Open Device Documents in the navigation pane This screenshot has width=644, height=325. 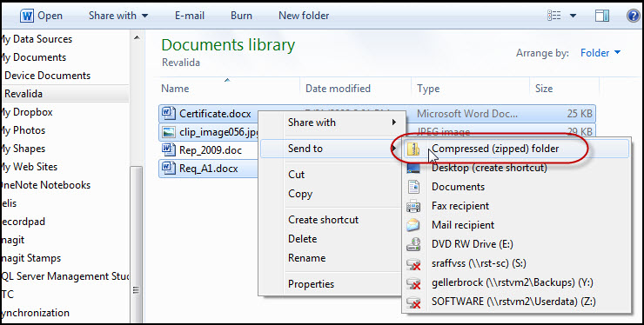(47, 76)
